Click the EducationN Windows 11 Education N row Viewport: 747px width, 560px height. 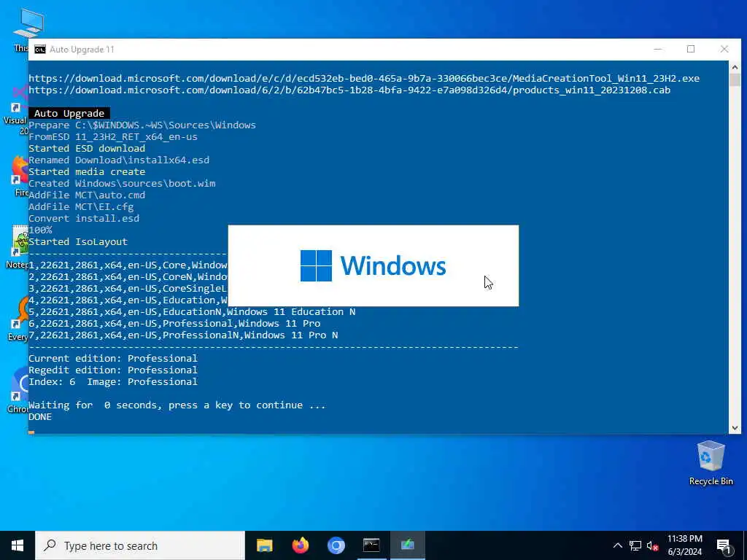(x=192, y=311)
